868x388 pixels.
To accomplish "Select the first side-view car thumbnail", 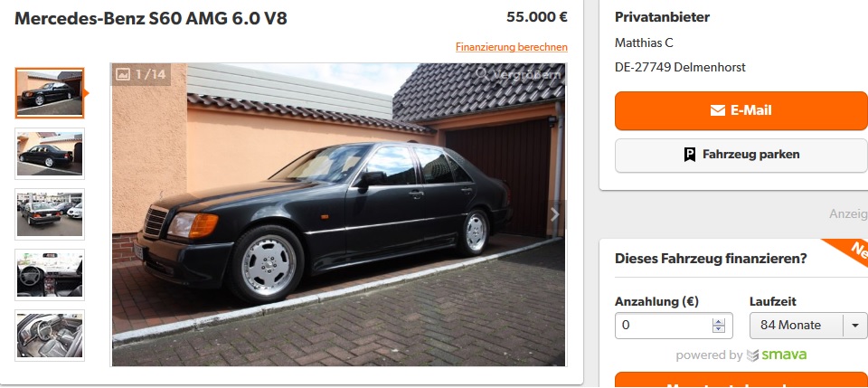I will (50, 93).
